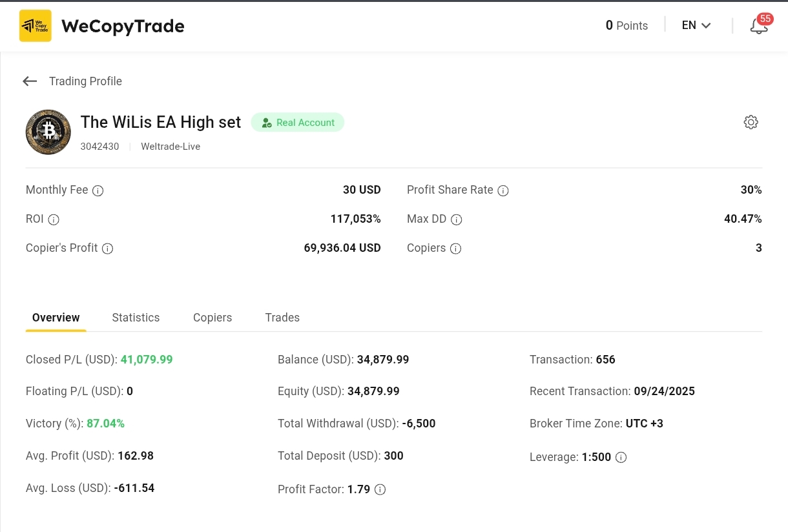The image size is (788, 532).
Task: Open the Copiers tab
Action: pyautogui.click(x=213, y=318)
